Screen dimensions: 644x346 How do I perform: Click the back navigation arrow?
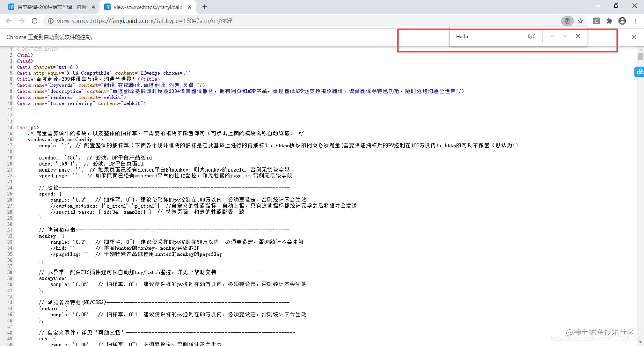tap(9, 20)
